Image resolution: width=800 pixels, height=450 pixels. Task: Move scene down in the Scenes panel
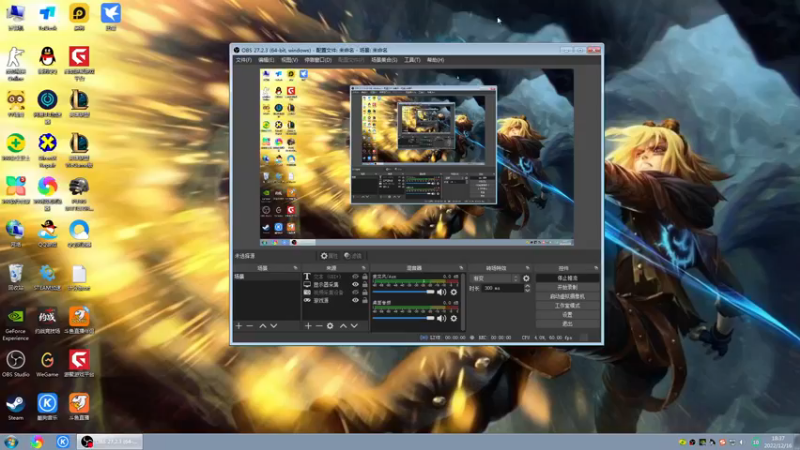point(274,326)
